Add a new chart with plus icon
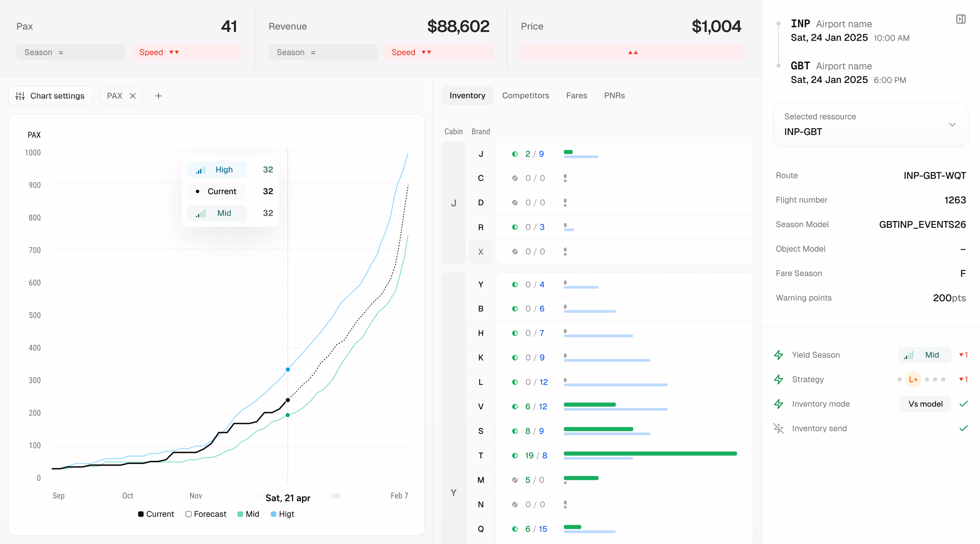The image size is (980, 544). point(159,96)
